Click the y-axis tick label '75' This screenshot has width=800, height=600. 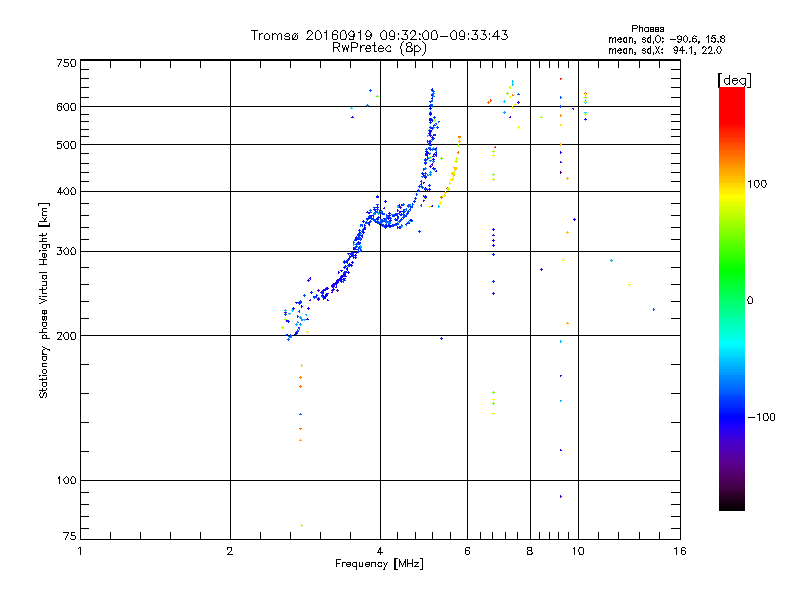(x=70, y=536)
